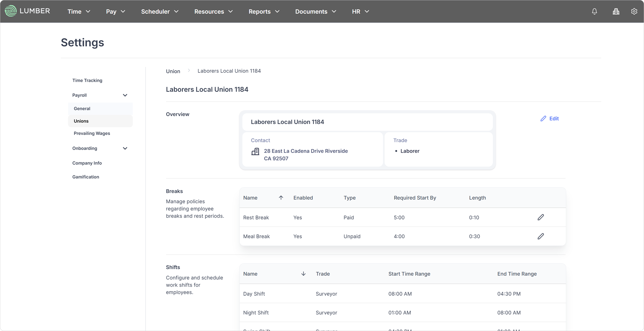This screenshot has height=331, width=644.
Task: Select Prevailing Wages in sidebar
Action: click(x=92, y=133)
